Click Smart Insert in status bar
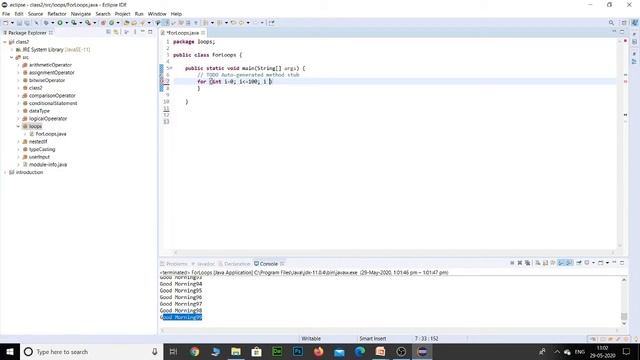The image size is (640, 360). coord(373,338)
